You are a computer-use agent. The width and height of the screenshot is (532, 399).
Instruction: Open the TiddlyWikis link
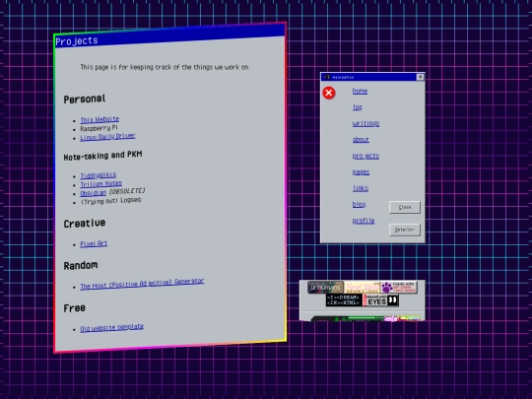point(98,175)
